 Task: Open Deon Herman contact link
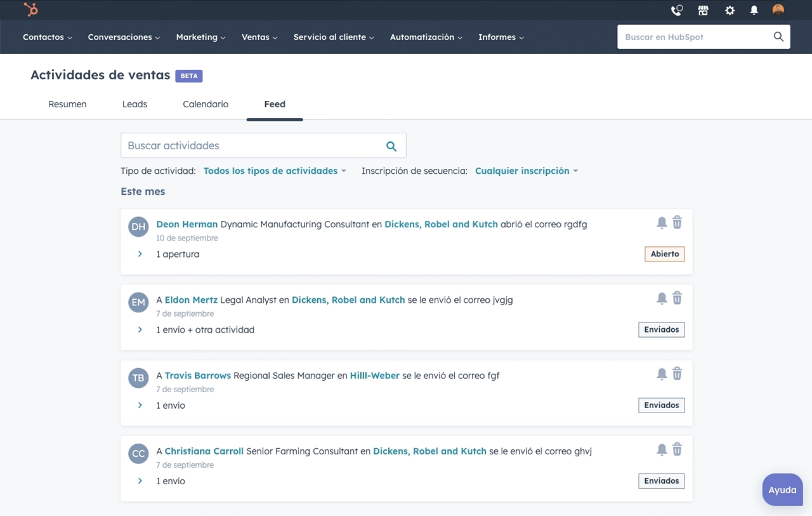(187, 224)
